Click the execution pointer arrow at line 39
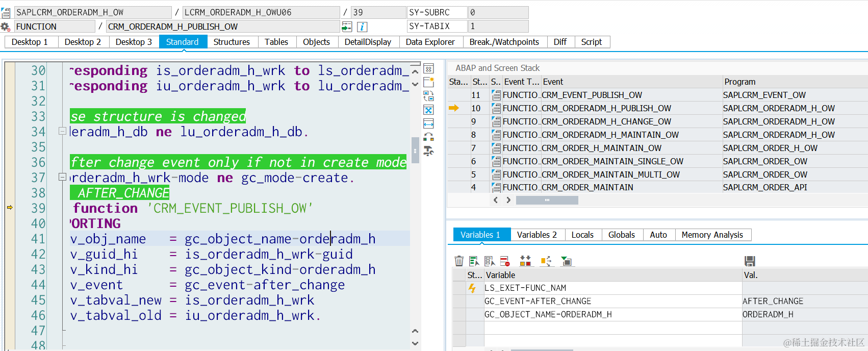This screenshot has height=351, width=868. (10, 208)
